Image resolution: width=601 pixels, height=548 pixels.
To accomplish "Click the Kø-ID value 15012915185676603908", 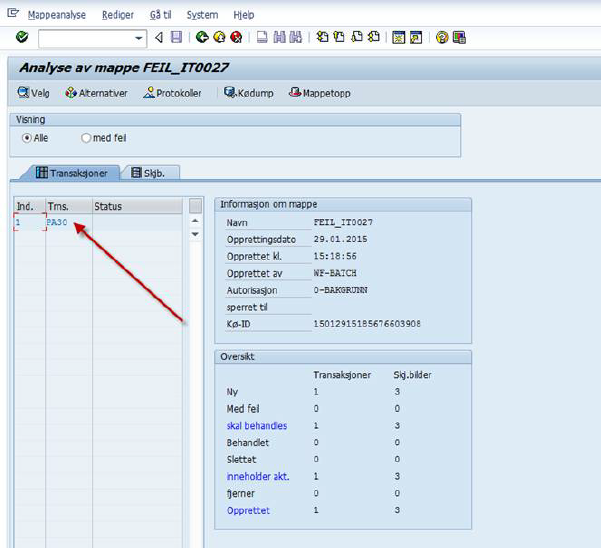I will pyautogui.click(x=367, y=324).
